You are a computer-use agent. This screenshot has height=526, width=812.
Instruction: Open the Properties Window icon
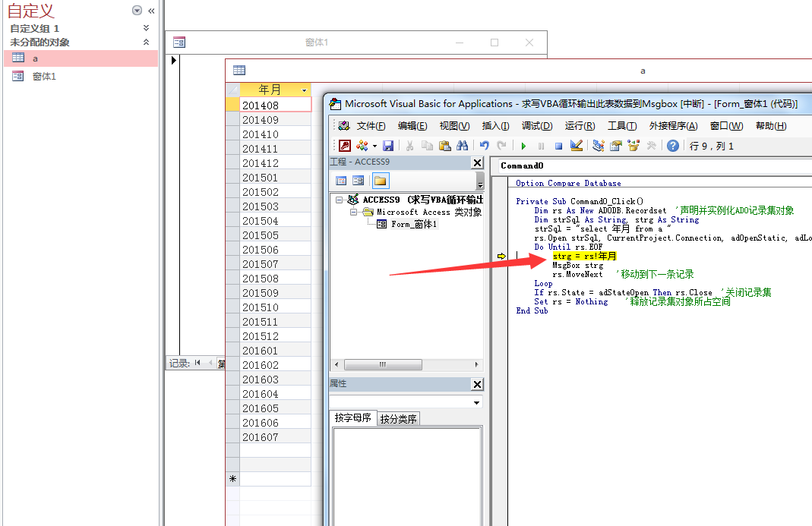(616, 146)
